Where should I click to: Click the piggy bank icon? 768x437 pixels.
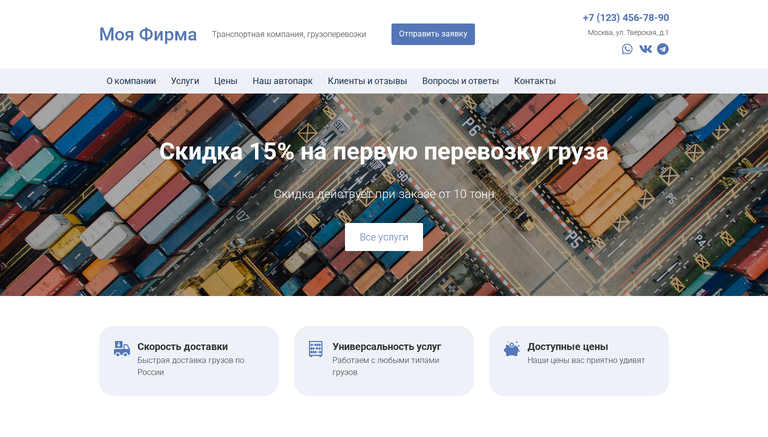511,348
